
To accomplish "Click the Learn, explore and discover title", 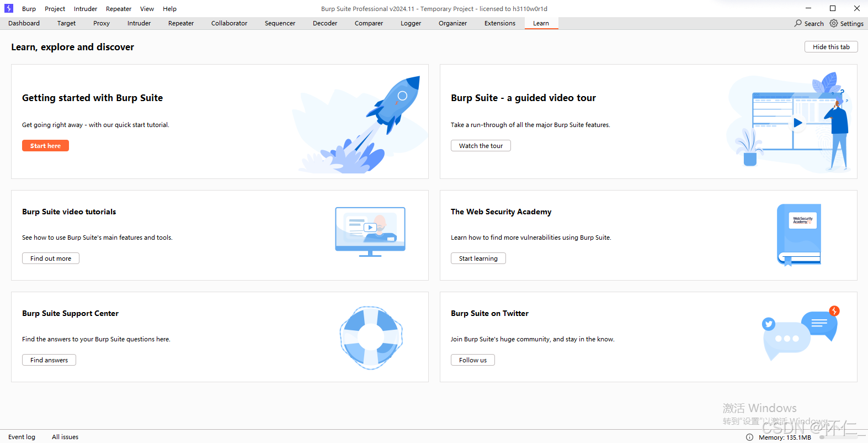I will click(72, 47).
